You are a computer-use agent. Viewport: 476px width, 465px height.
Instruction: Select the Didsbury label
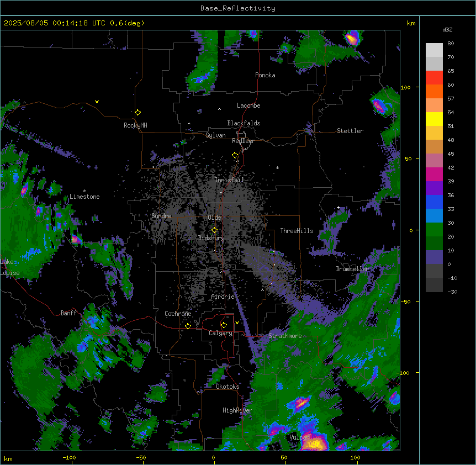point(211,238)
